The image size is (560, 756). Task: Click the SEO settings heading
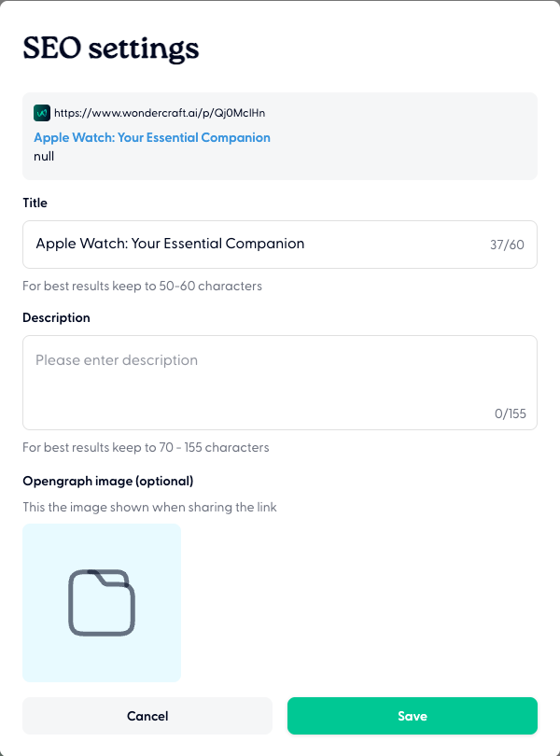point(111,48)
